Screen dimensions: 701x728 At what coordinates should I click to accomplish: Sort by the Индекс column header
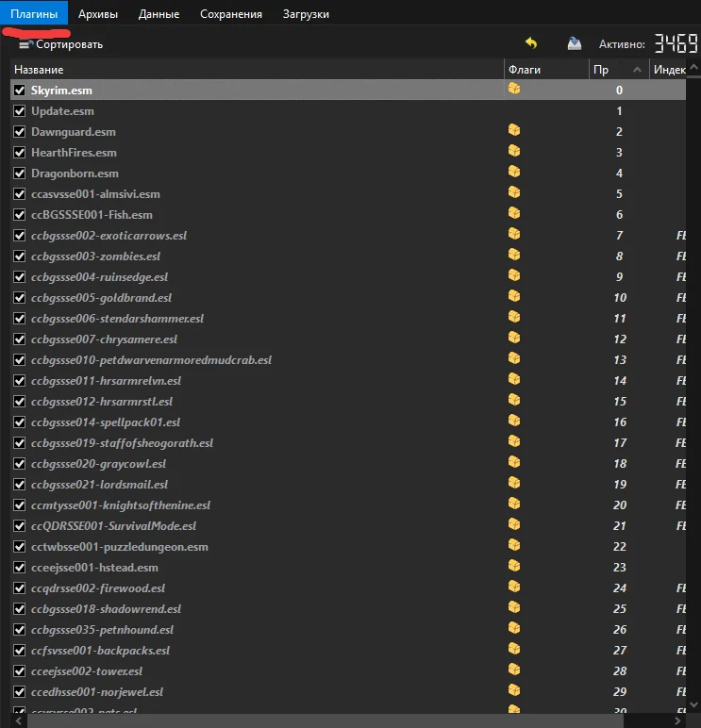click(670, 70)
